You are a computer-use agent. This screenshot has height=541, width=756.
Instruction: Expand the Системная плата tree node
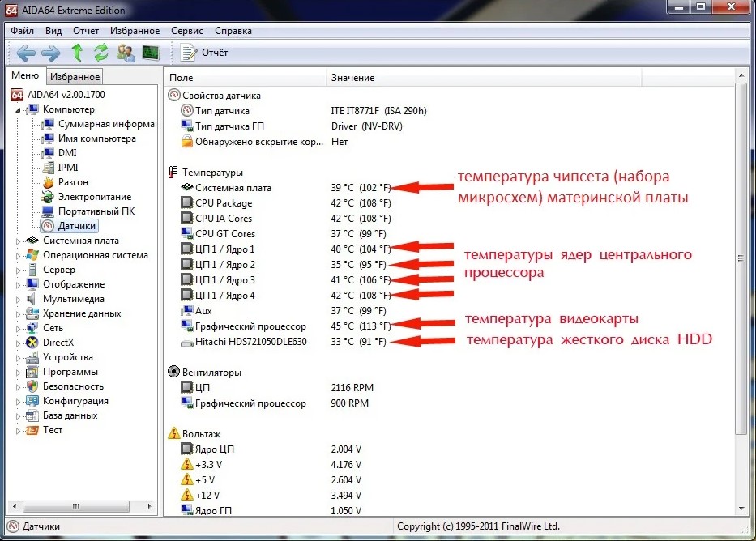[x=19, y=241]
